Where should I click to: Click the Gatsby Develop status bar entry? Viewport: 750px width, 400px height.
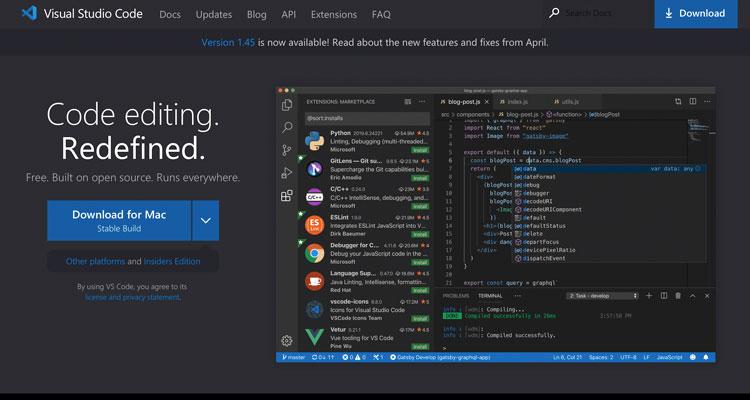click(x=440, y=357)
